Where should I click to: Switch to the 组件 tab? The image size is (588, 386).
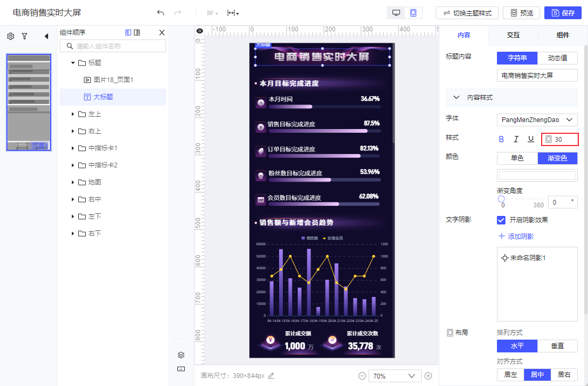tap(562, 35)
